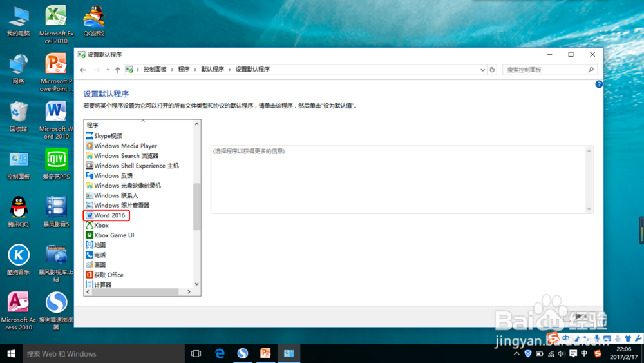The width and height of the screenshot is (644, 363).
Task: Click the 设置默认程序 breadcrumb
Action: (252, 70)
